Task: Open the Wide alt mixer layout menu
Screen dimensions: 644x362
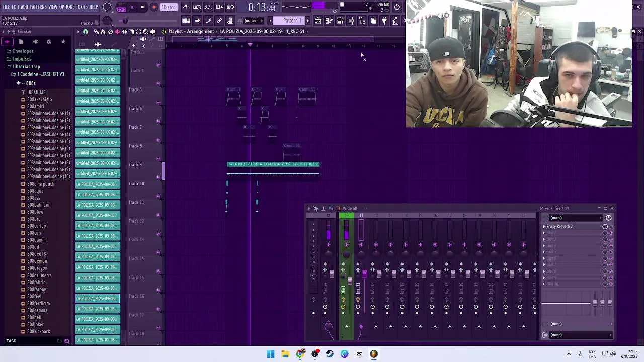Action: click(350, 208)
